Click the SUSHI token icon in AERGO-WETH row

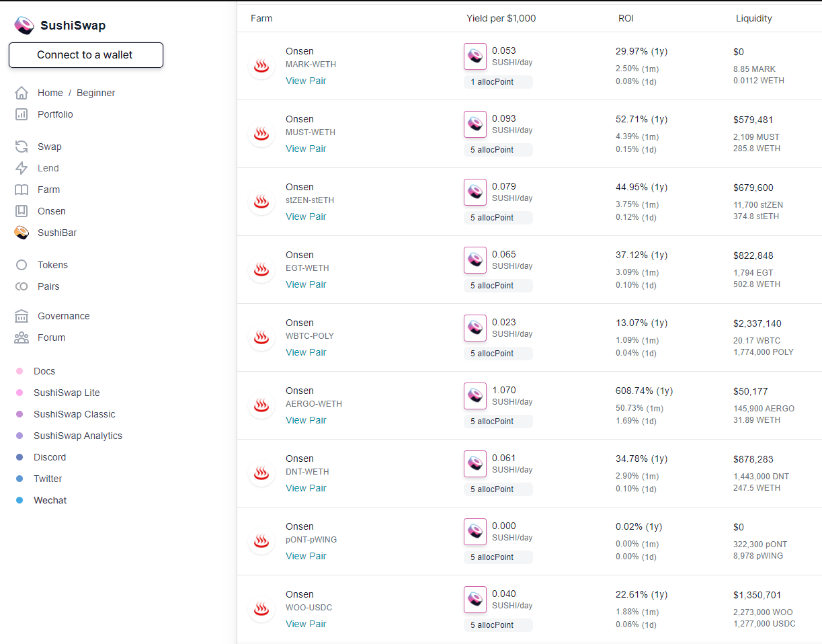pyautogui.click(x=475, y=396)
